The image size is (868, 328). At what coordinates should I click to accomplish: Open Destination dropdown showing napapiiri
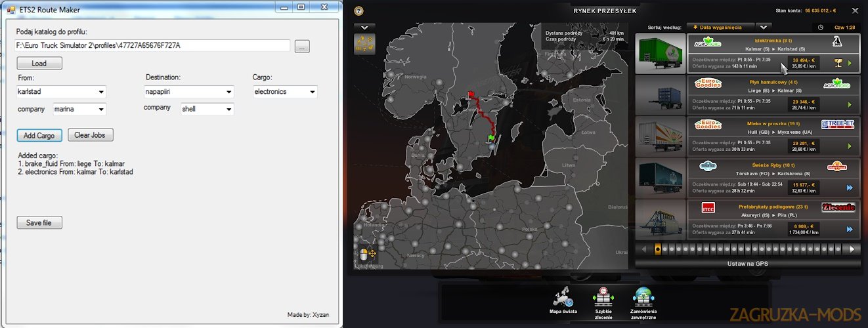tap(189, 92)
